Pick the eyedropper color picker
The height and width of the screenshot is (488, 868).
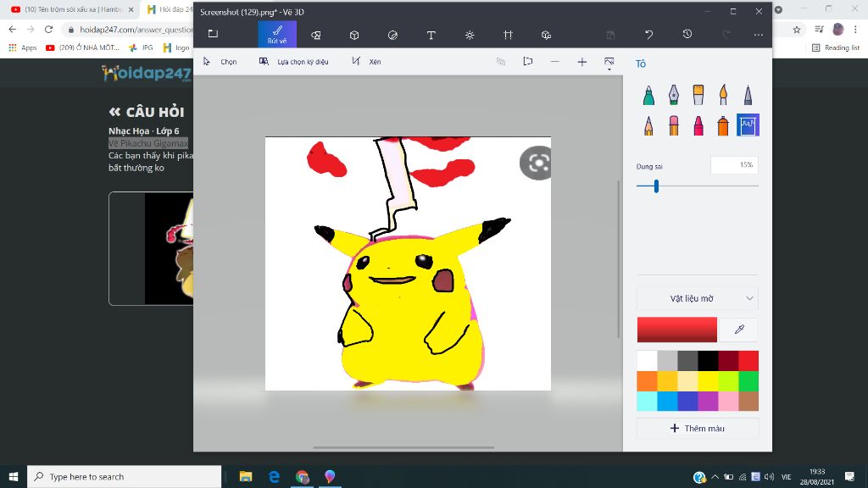[x=739, y=330]
